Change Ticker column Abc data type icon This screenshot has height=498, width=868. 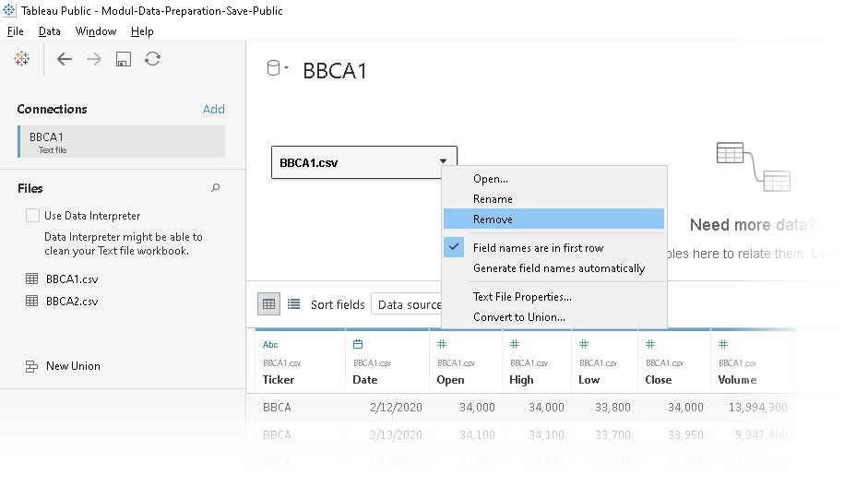tap(270, 344)
